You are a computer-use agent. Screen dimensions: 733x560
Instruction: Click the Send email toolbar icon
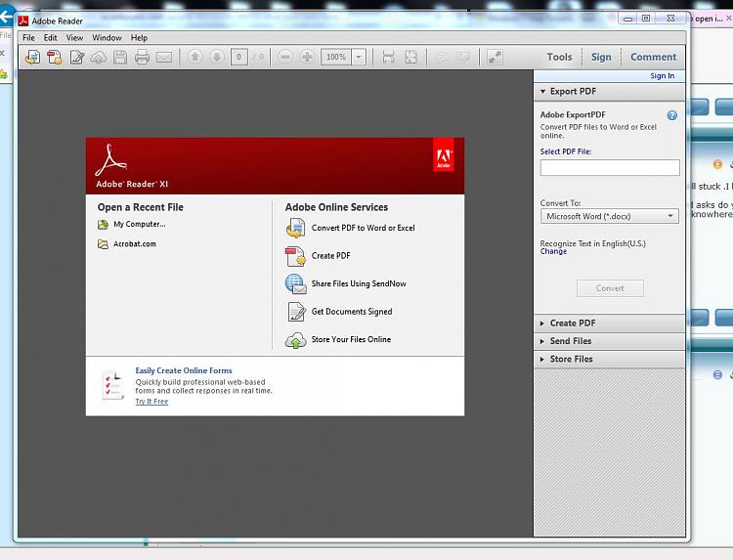(x=164, y=57)
